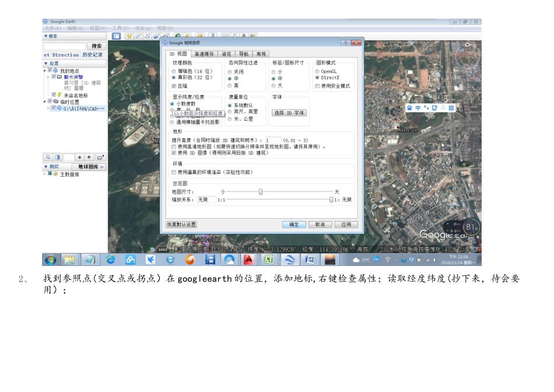Open 地球图库 gallery button
Image resolution: width=554 pixels, height=392 pixels.
pos(89,166)
